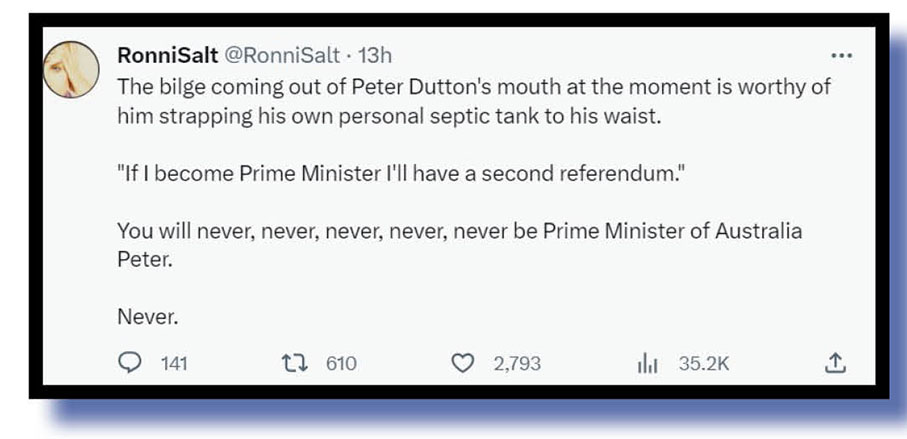The width and height of the screenshot is (907, 439).
Task: Click the reply speech bubble icon
Action: click(130, 364)
